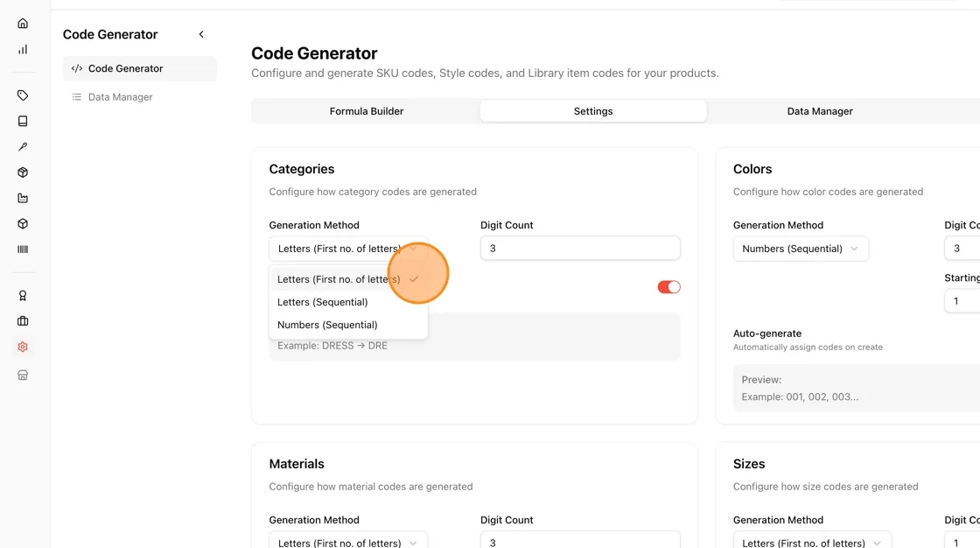The image size is (980, 548).
Task: Click 'Configure how material codes are generated' text
Action: (x=371, y=487)
